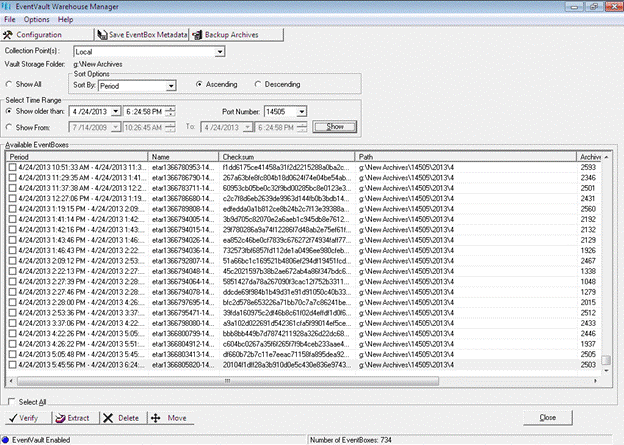The width and height of the screenshot is (624, 445).
Task: Choose Descending sort order
Action: click(258, 84)
